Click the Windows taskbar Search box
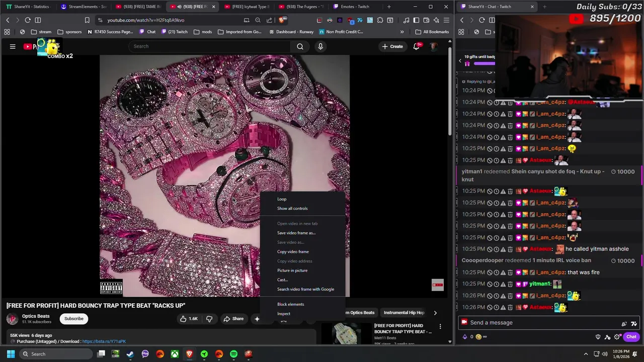The image size is (644, 362). [56, 354]
